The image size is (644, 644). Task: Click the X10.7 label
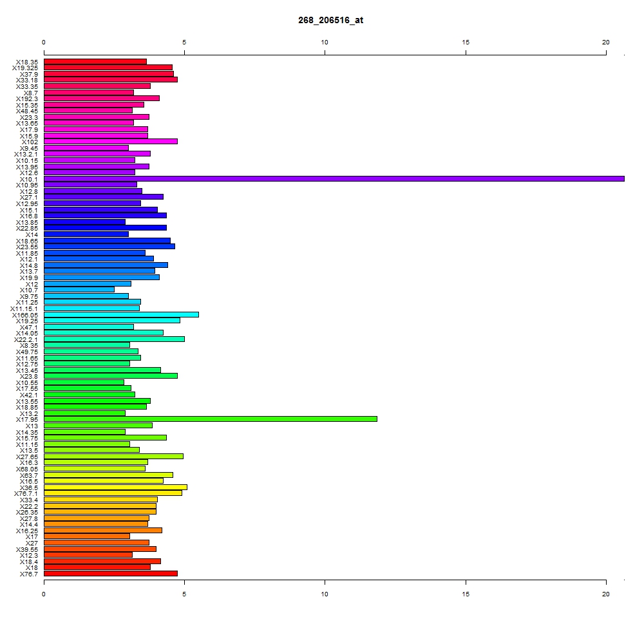[x=29, y=290]
